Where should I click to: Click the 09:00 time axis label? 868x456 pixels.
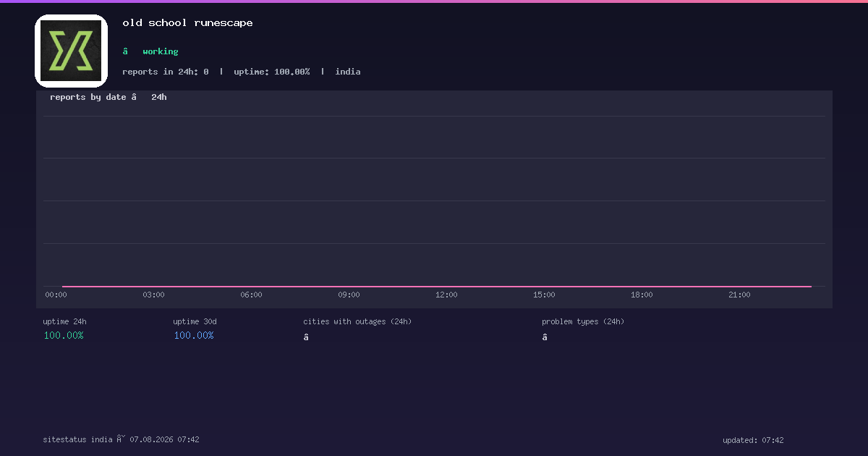click(x=349, y=295)
